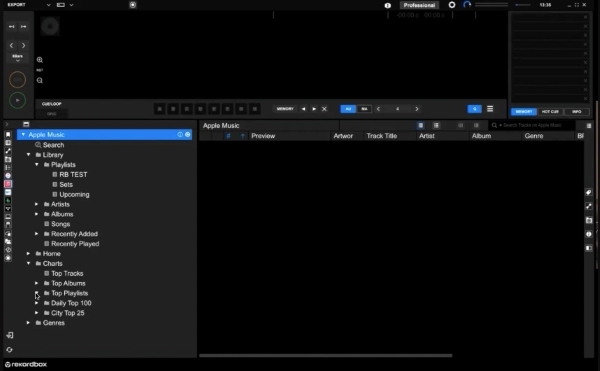The image size is (600, 371).
Task: Open the EXPORT mode dropdown
Action: (x=48, y=5)
